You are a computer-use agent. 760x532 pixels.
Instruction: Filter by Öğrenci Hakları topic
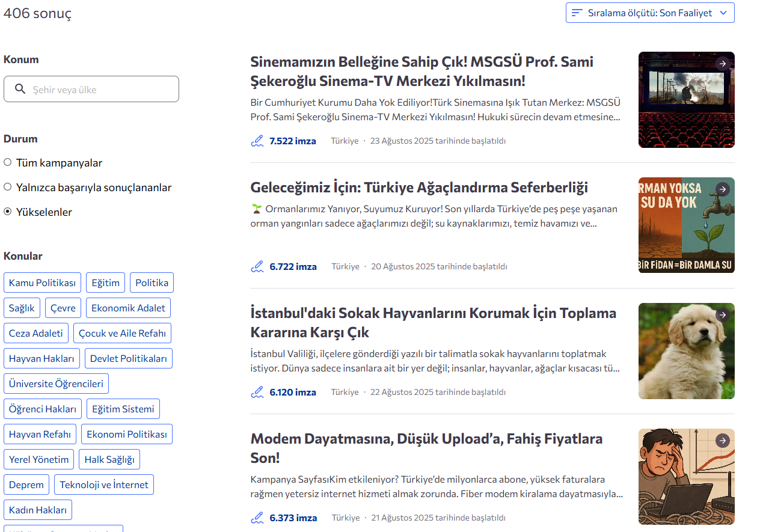43,409
